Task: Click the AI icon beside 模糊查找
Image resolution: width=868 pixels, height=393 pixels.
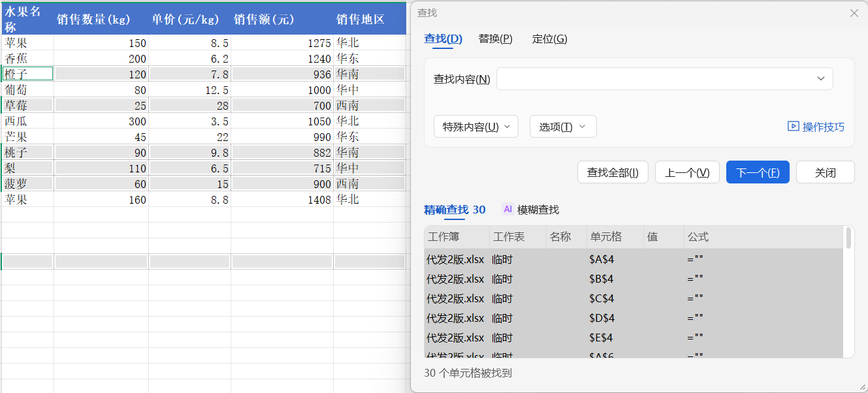Action: 507,210
